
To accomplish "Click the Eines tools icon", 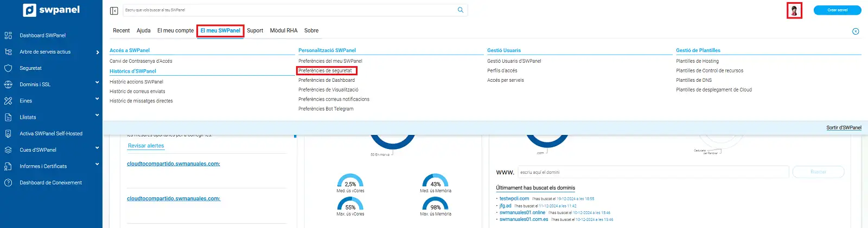I will click(x=8, y=101).
